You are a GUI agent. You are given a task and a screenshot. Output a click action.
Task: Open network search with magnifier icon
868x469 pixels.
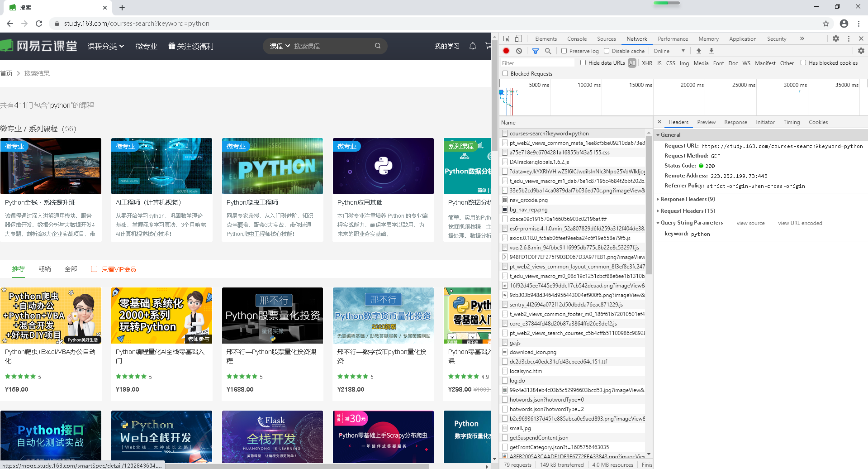[x=548, y=51]
